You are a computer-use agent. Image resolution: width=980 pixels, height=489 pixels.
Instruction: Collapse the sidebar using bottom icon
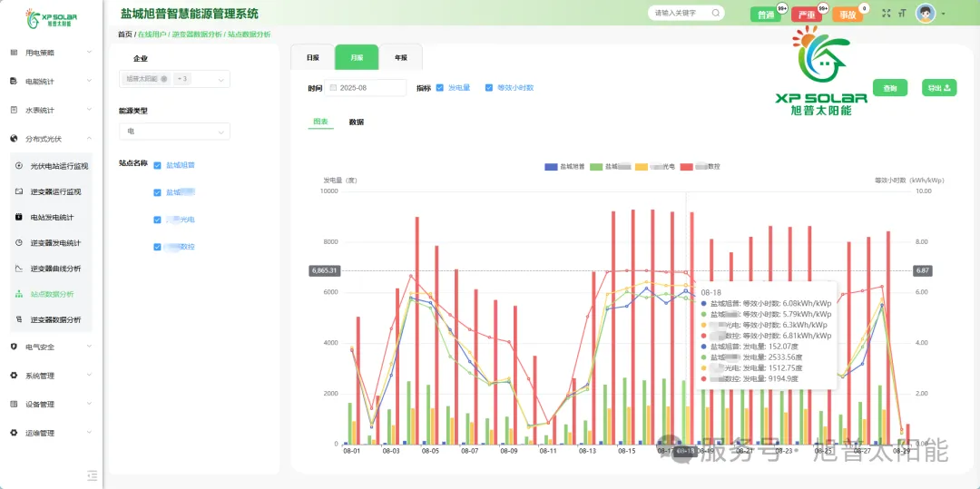(x=92, y=474)
